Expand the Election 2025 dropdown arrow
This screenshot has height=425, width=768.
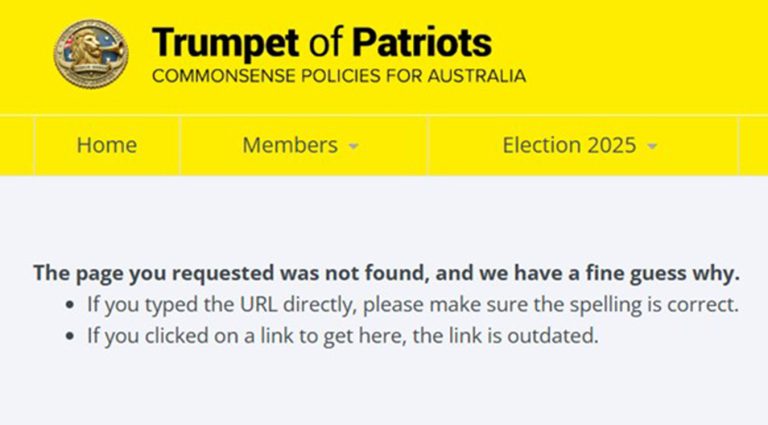pos(652,147)
